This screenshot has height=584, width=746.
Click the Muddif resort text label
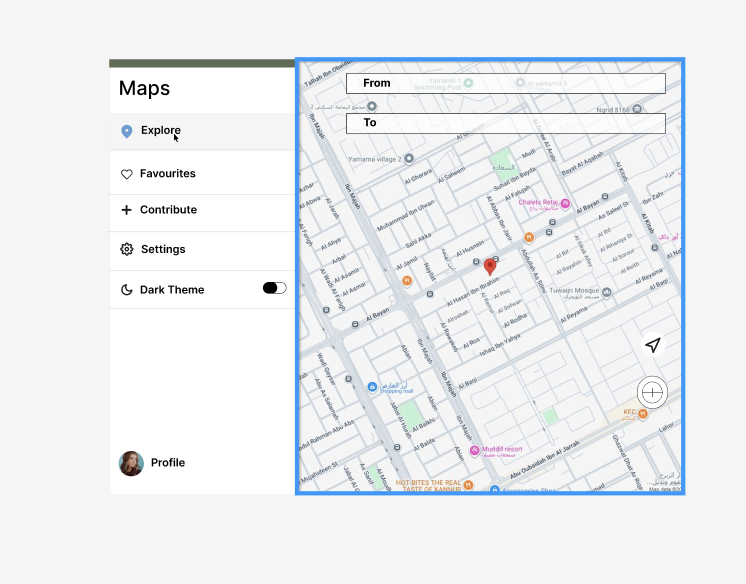click(502, 449)
